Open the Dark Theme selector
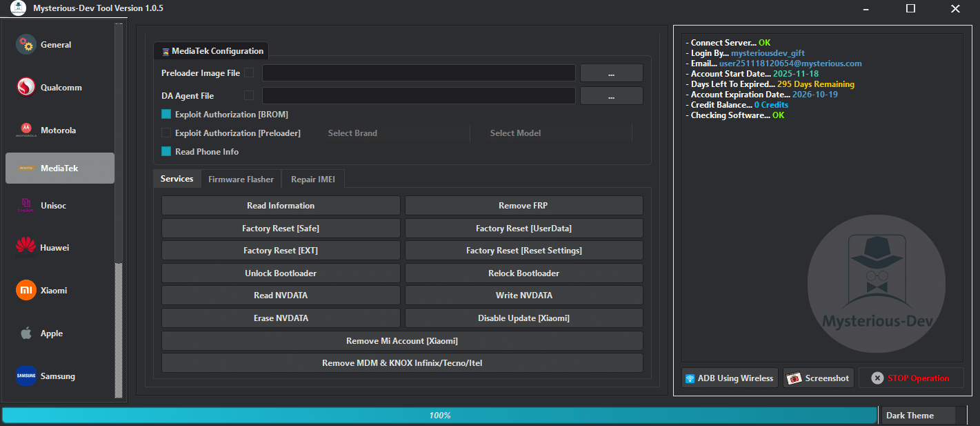Screen dimensions: 980x426 point(919,415)
